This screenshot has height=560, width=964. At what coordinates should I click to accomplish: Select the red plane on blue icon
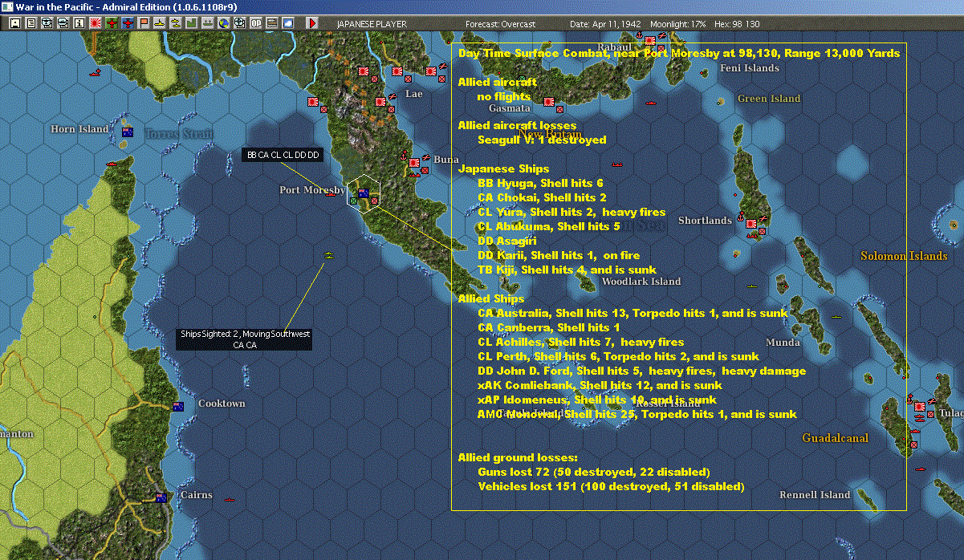point(128,23)
